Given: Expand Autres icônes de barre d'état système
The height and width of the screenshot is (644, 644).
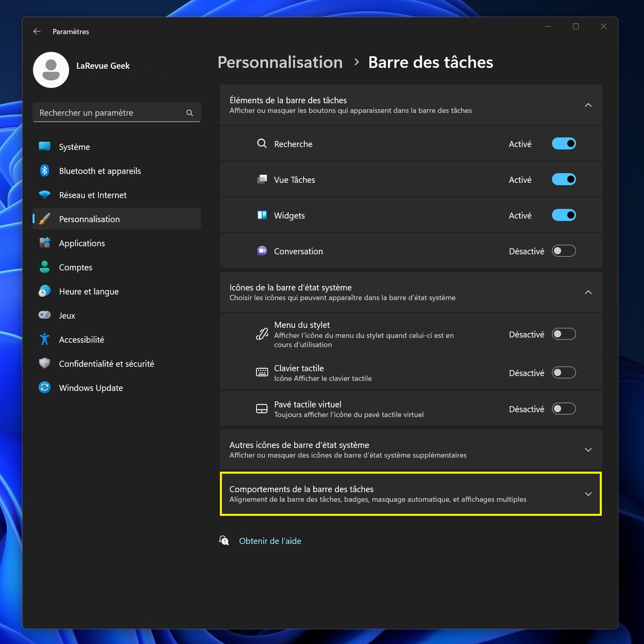Looking at the screenshot, I should pyautogui.click(x=588, y=450).
